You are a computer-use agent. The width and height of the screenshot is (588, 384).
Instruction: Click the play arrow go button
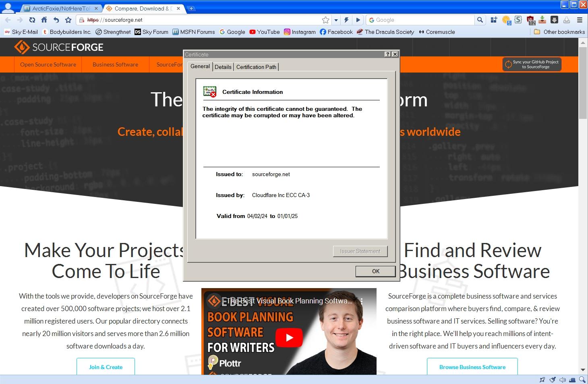[x=358, y=20]
